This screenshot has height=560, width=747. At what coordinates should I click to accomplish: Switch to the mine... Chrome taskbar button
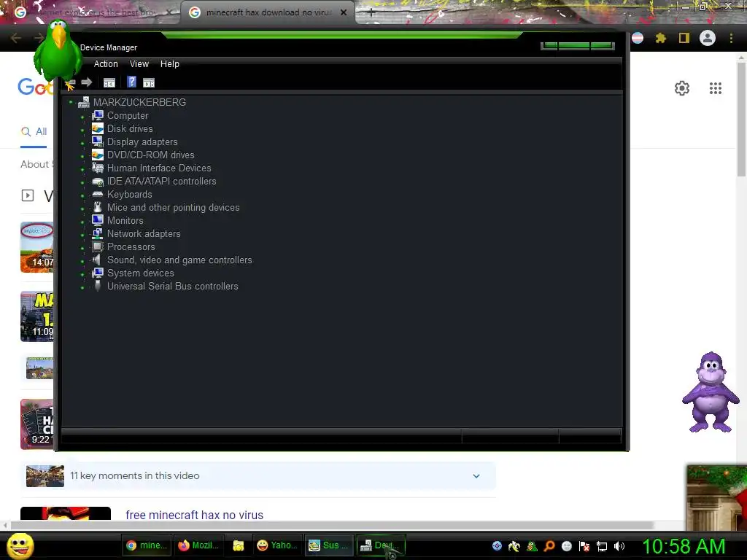(147, 545)
